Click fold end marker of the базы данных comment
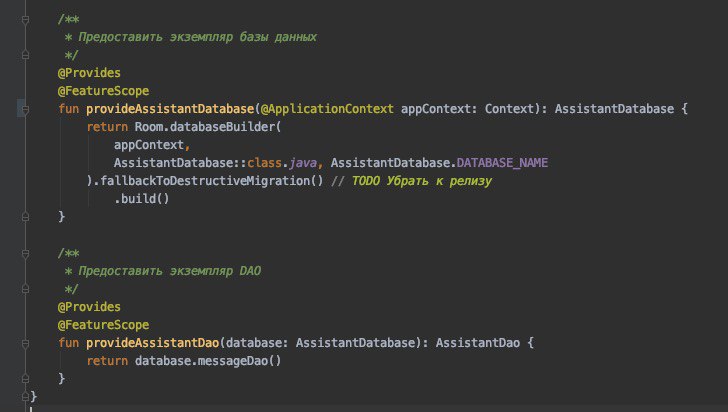The image size is (728, 412). coord(26,55)
